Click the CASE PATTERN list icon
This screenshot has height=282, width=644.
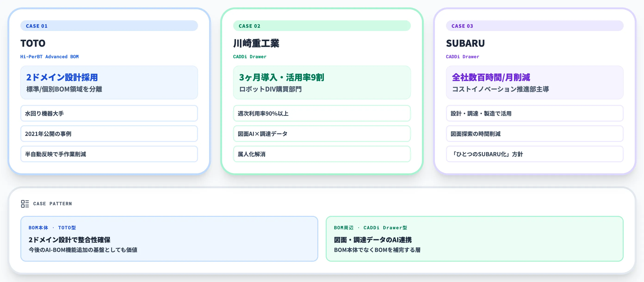click(x=25, y=204)
